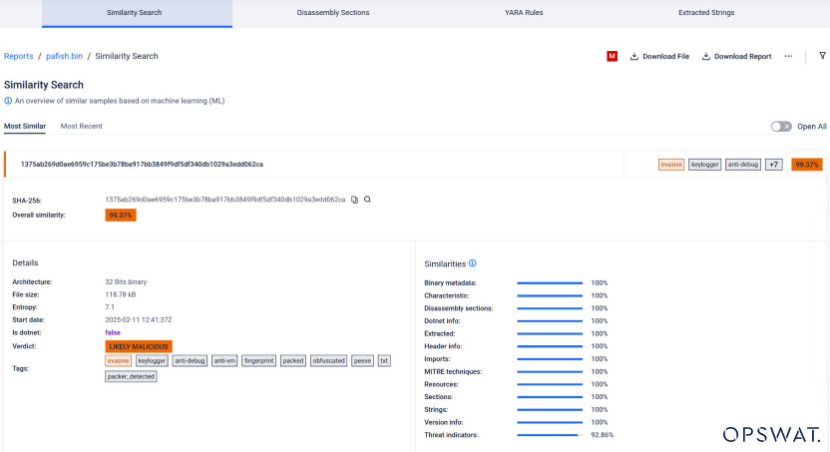The image size is (830, 452).
Task: Go to the Extracted Strings tab
Action: coord(706,13)
